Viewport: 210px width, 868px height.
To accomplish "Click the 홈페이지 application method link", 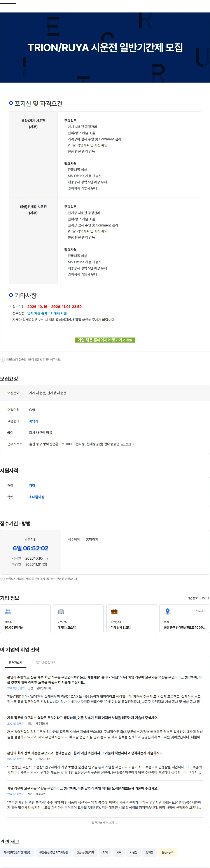I will 92,539.
